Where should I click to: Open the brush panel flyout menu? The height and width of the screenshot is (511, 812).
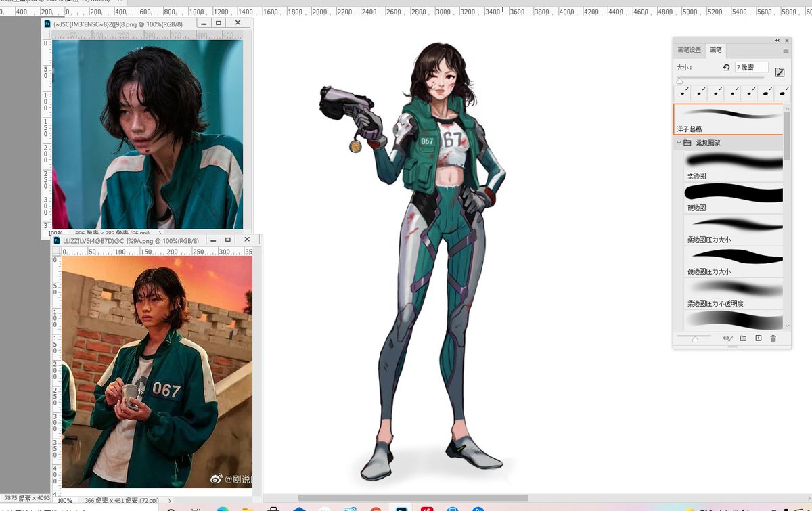786,51
